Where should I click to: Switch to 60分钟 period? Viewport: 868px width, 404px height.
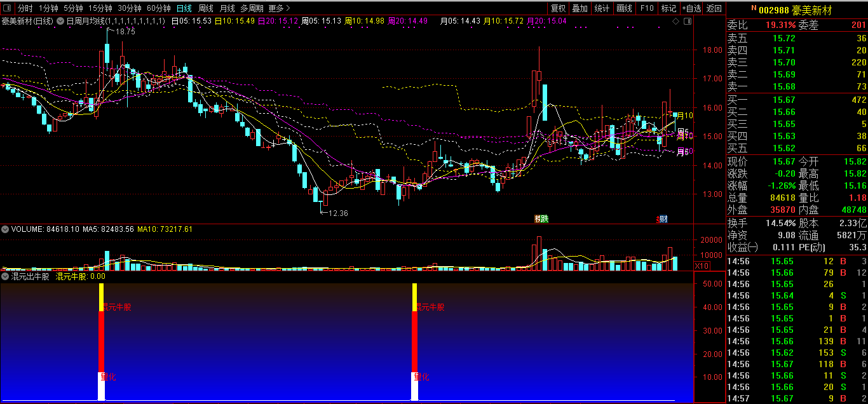(x=158, y=8)
